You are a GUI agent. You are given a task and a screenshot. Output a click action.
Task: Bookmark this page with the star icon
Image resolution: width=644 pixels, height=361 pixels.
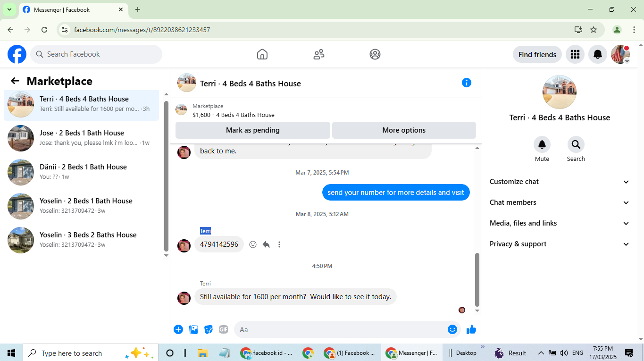tap(594, 30)
